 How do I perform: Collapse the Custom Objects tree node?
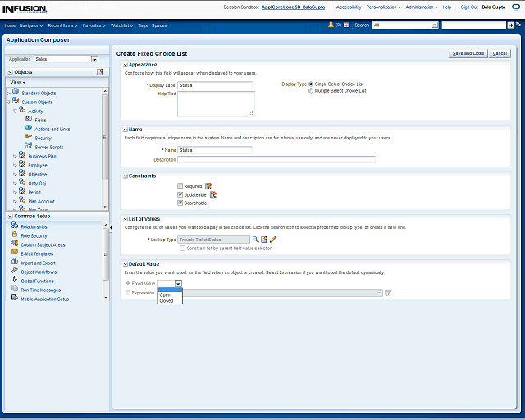pos(8,102)
